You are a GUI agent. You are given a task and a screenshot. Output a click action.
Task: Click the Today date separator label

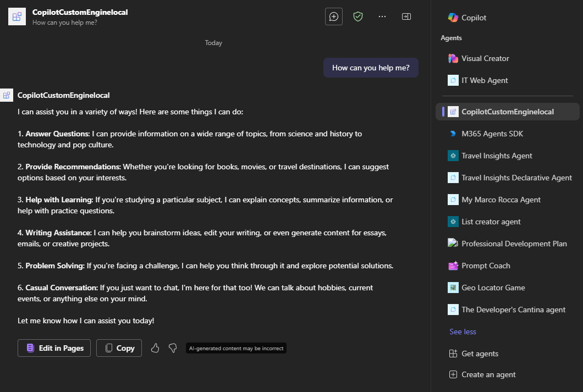click(213, 43)
